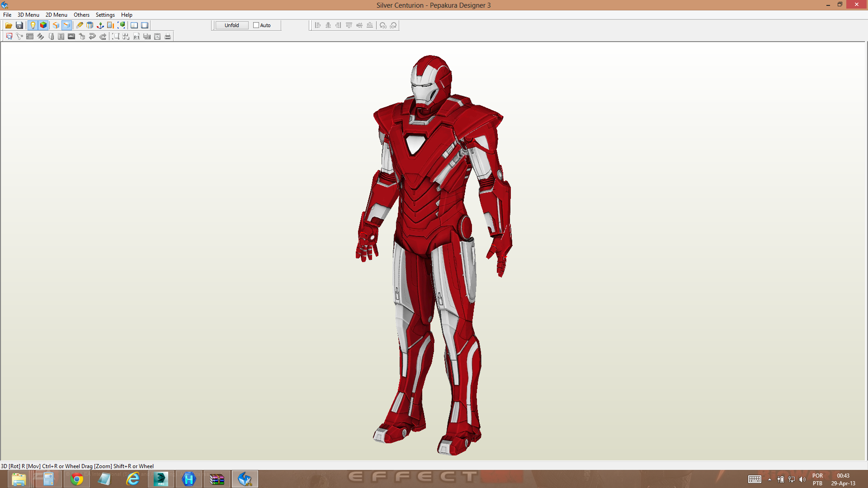The image size is (868, 488).
Task: Toggle the colored cube texture display
Action: (x=43, y=25)
